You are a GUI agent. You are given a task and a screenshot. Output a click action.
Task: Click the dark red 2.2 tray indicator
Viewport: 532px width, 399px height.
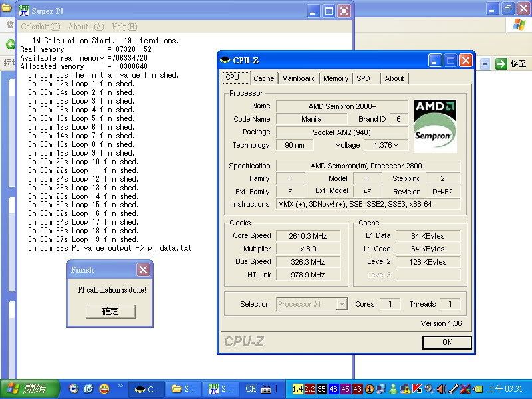pos(309,389)
